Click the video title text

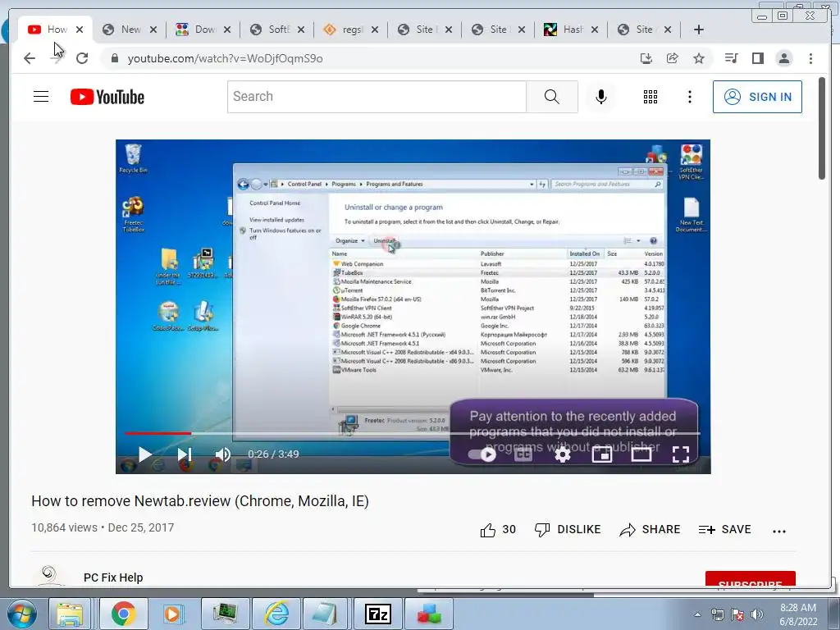point(200,501)
